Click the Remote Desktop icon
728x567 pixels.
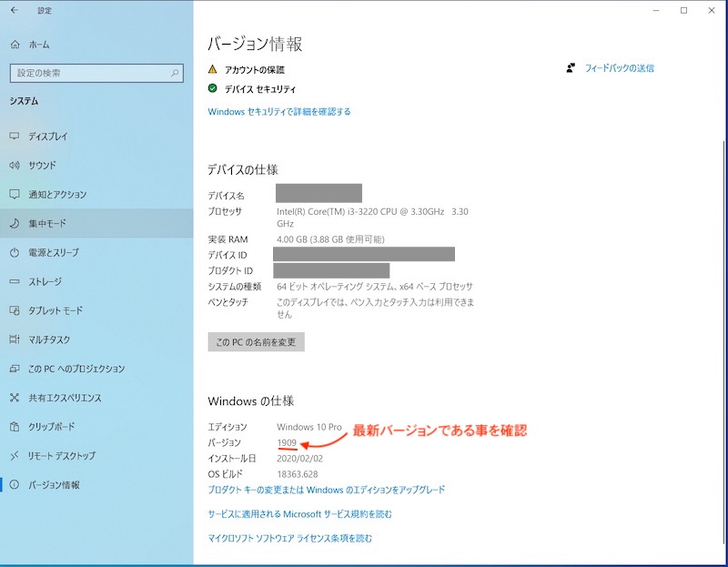point(15,456)
